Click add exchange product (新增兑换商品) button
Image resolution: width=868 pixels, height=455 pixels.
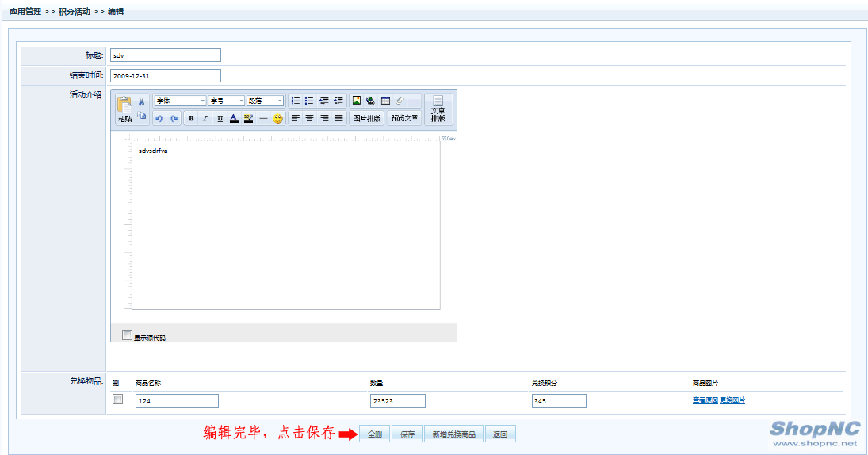454,434
